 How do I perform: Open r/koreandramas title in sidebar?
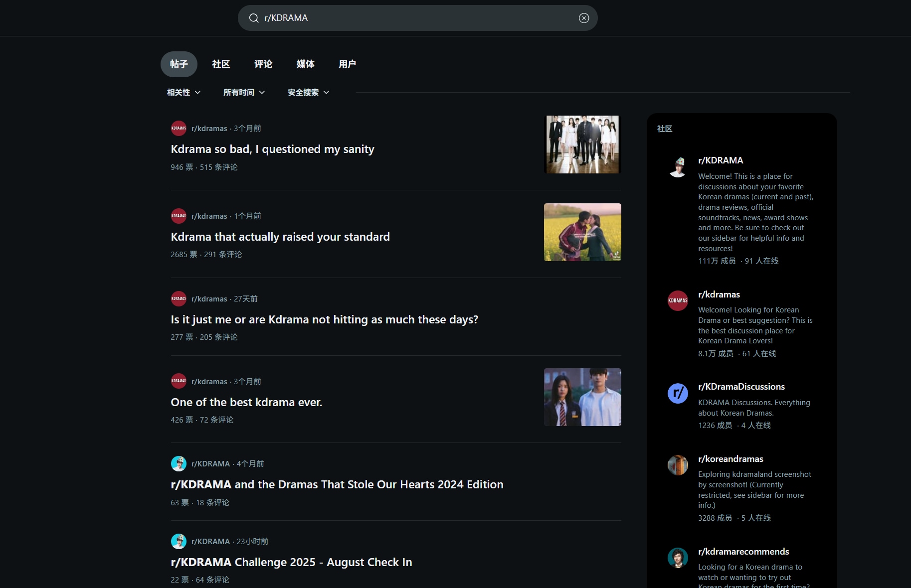pos(730,459)
